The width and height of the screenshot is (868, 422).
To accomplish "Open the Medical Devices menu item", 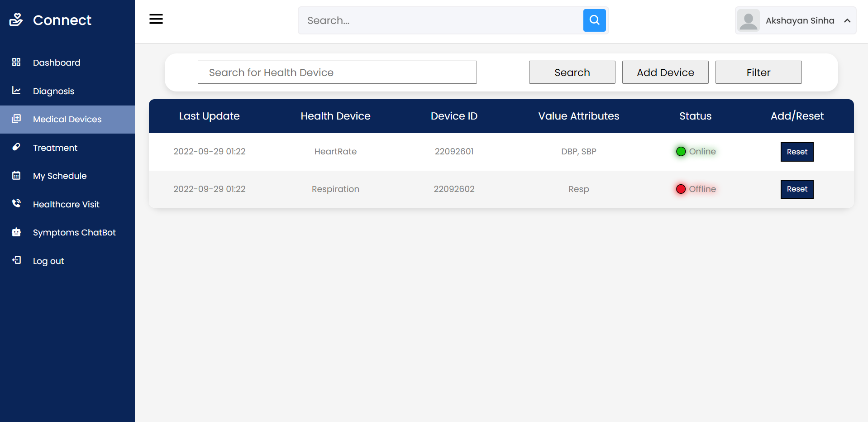I will coord(67,119).
